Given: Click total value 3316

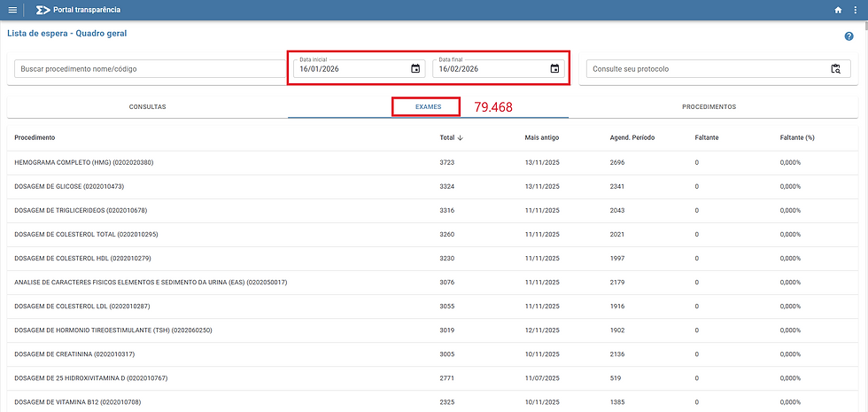Looking at the screenshot, I should (446, 211).
